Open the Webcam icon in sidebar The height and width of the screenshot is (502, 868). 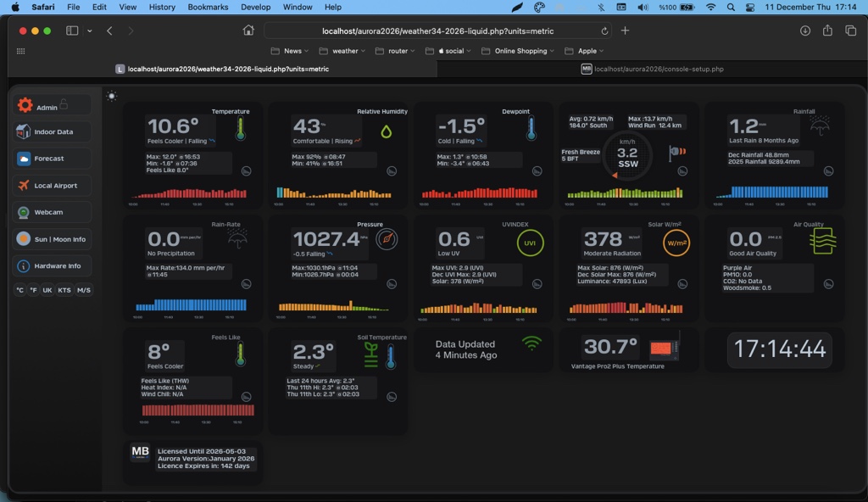[x=24, y=213]
